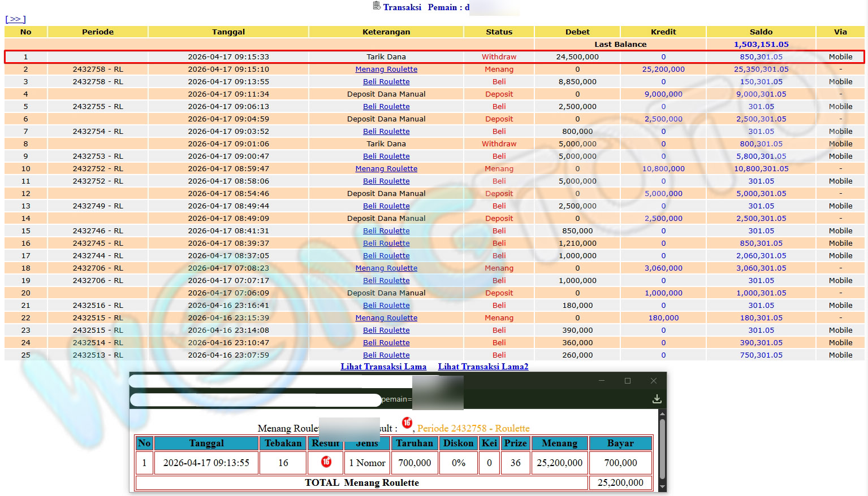Open Menang Roulette for period 2432752
This screenshot has width=868, height=496.
[386, 169]
